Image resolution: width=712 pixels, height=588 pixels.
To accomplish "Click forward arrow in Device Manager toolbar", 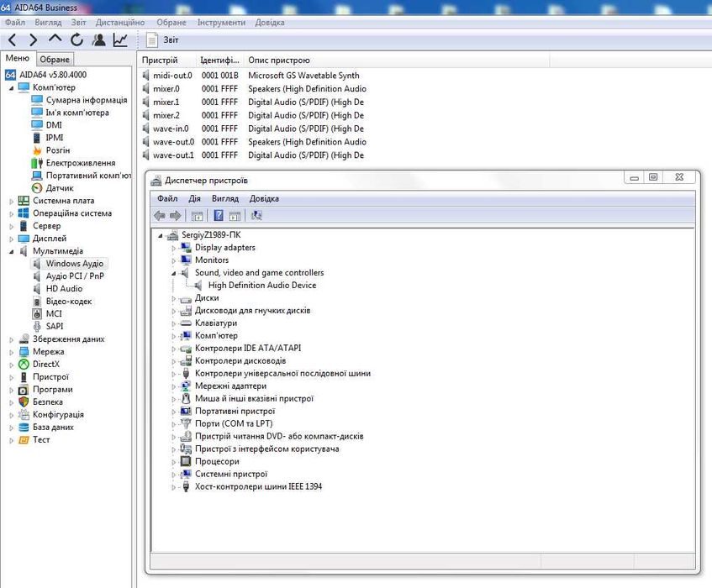I will click(x=175, y=216).
